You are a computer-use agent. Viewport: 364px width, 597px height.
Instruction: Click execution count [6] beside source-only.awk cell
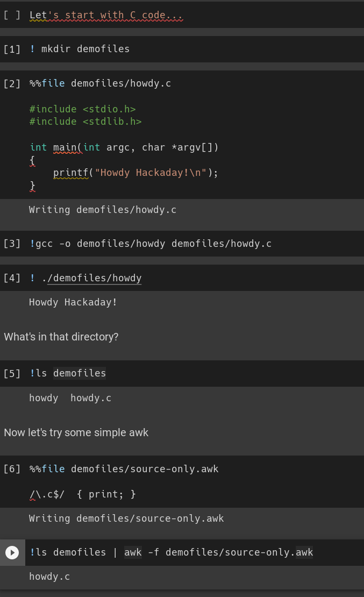click(x=12, y=469)
